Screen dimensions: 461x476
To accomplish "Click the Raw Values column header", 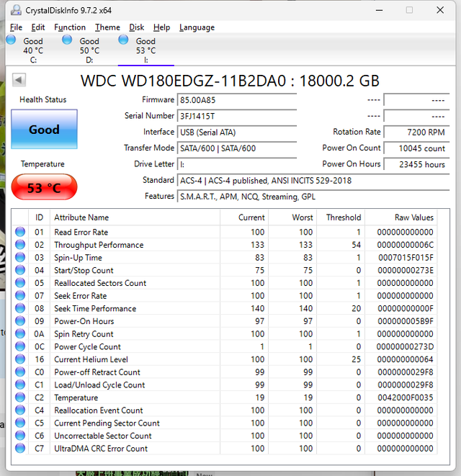I will [401, 217].
